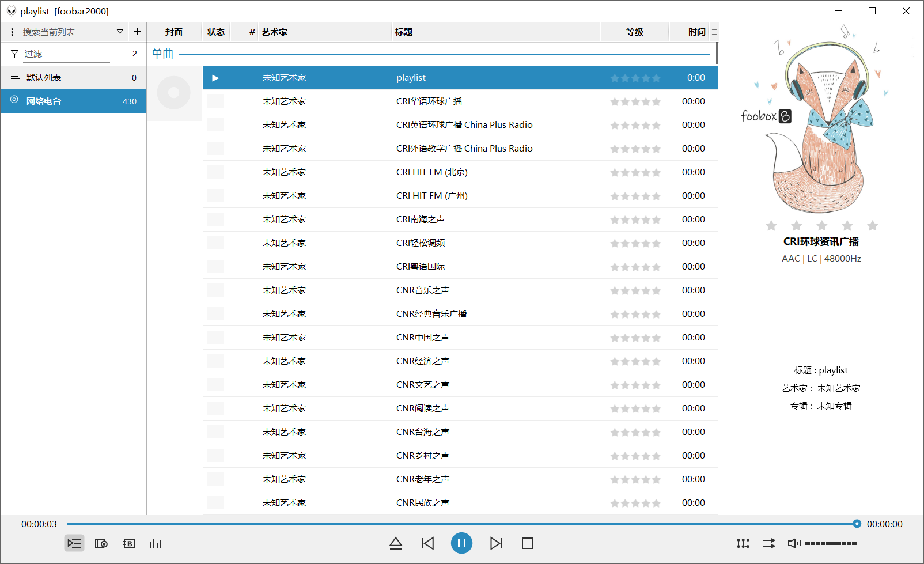Viewport: 924px width, 564px height.
Task: Click the eject icon in the playback bar
Action: pyautogui.click(x=396, y=543)
